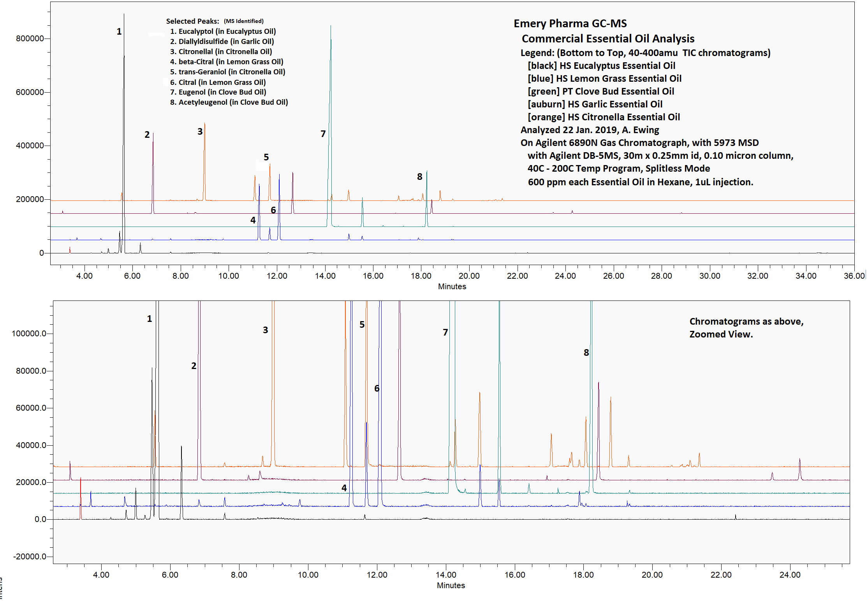
Task: Click peak label 3 in zoomed chromatogram
Action: coord(265,330)
